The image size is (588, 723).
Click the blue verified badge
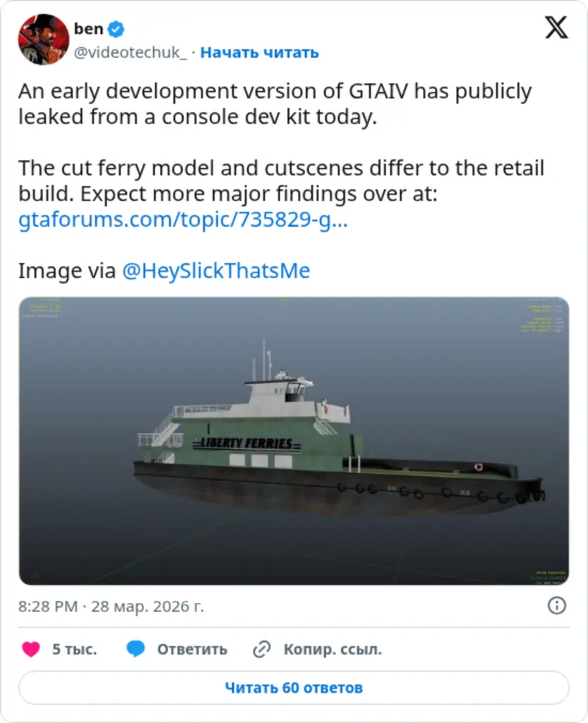tap(116, 29)
